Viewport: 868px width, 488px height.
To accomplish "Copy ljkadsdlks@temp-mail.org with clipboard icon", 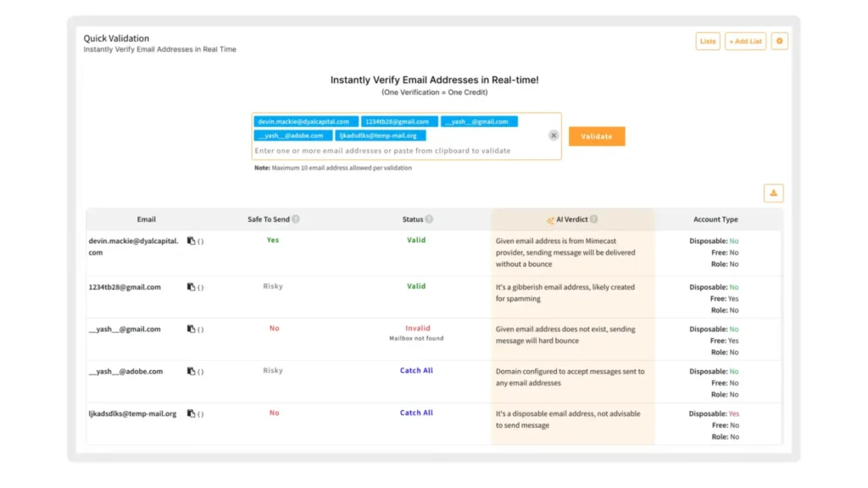I will coord(191,413).
